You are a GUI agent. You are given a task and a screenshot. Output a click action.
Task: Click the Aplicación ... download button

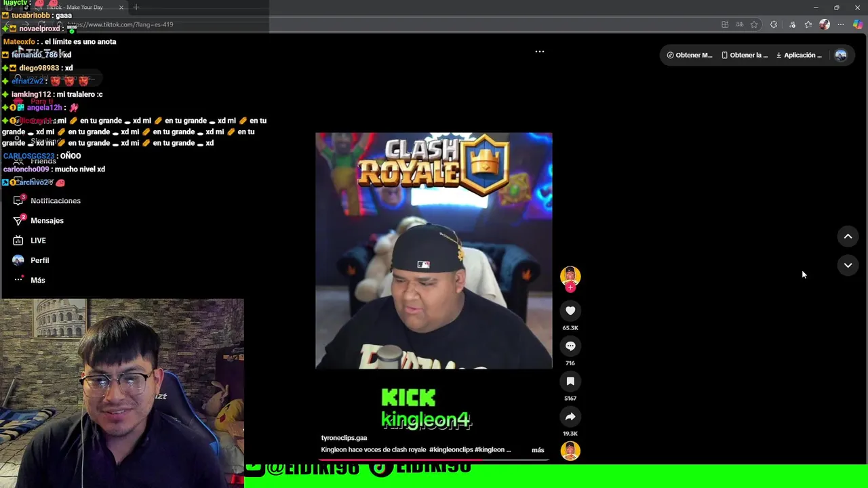pos(799,56)
